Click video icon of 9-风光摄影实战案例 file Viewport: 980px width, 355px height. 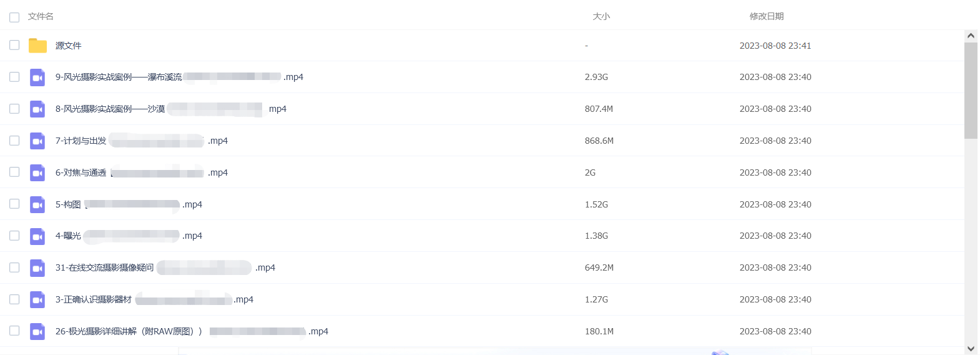point(37,77)
